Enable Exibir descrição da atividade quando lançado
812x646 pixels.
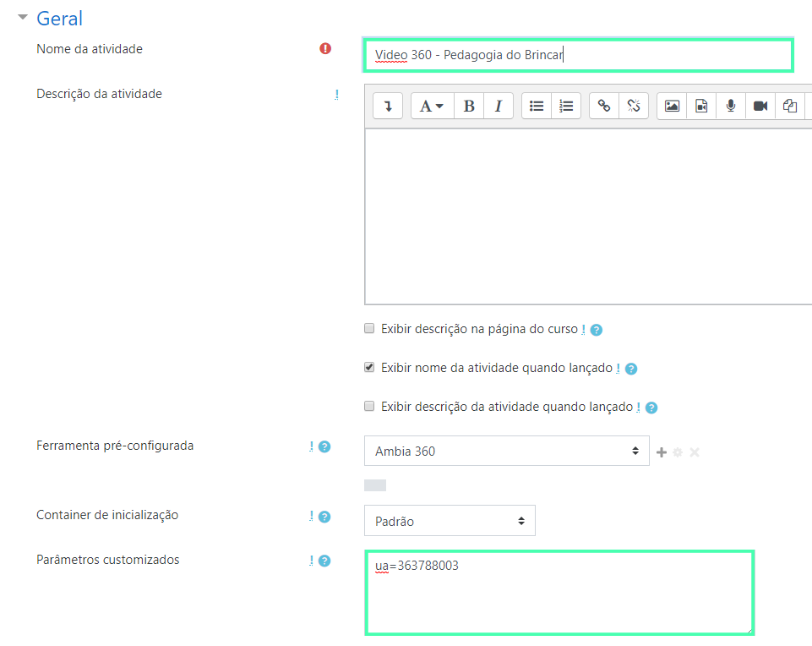(x=369, y=406)
